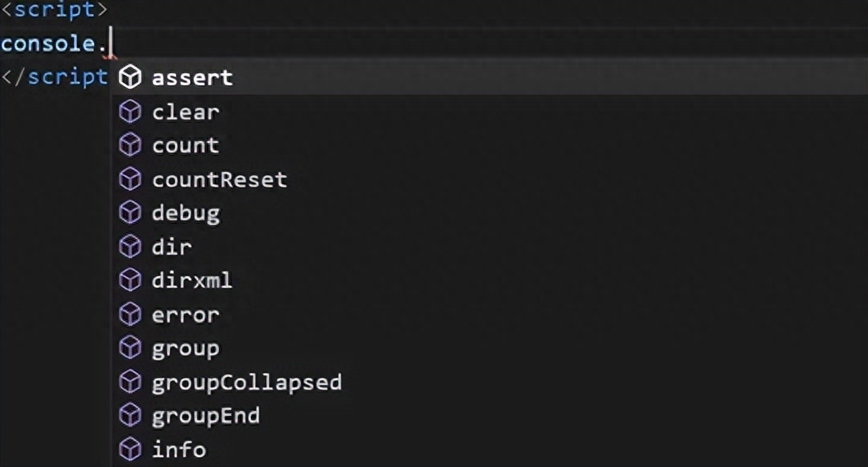Select the dirxml completion item
The image size is (868, 467).
tap(490, 281)
